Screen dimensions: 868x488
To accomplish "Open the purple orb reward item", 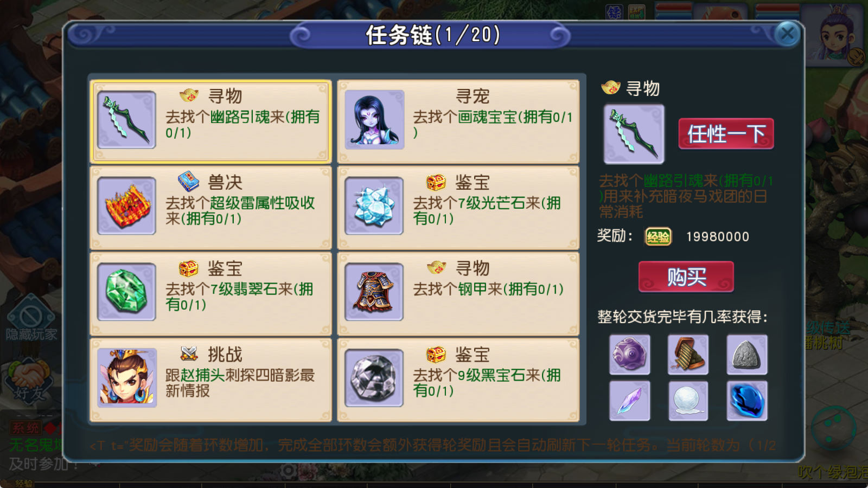I will pyautogui.click(x=629, y=355).
